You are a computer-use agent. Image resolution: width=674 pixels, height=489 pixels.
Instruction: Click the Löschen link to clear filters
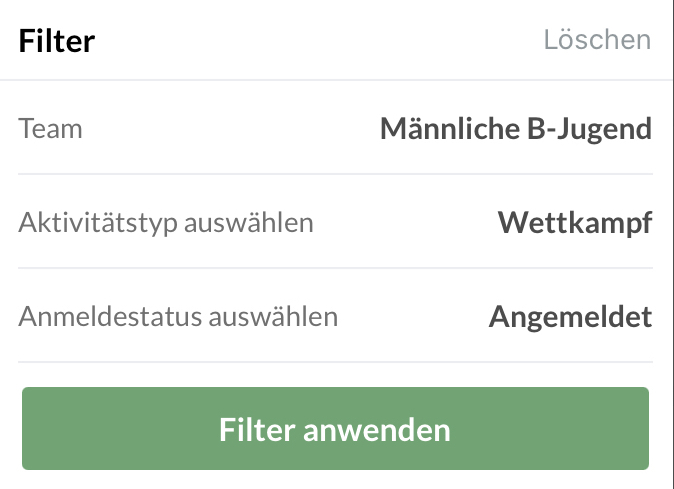(597, 40)
